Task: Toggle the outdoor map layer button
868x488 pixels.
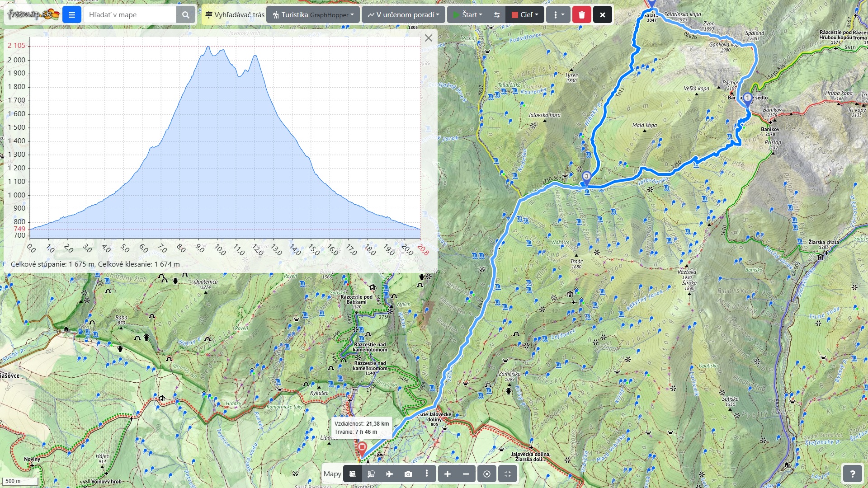Action: click(353, 474)
